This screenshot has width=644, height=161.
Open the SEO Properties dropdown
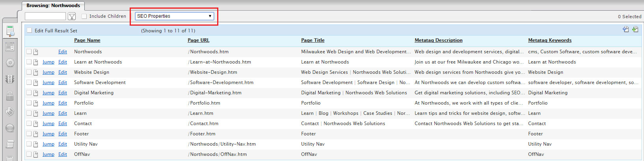[174, 16]
